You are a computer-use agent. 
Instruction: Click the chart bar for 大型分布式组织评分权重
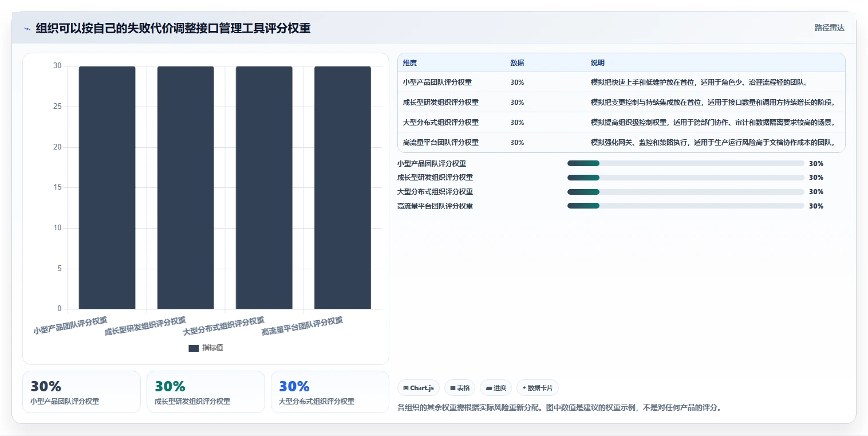(x=264, y=187)
